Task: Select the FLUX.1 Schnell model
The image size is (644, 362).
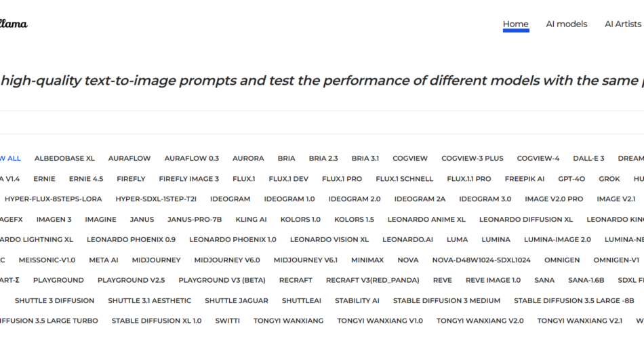Action: 404,179
